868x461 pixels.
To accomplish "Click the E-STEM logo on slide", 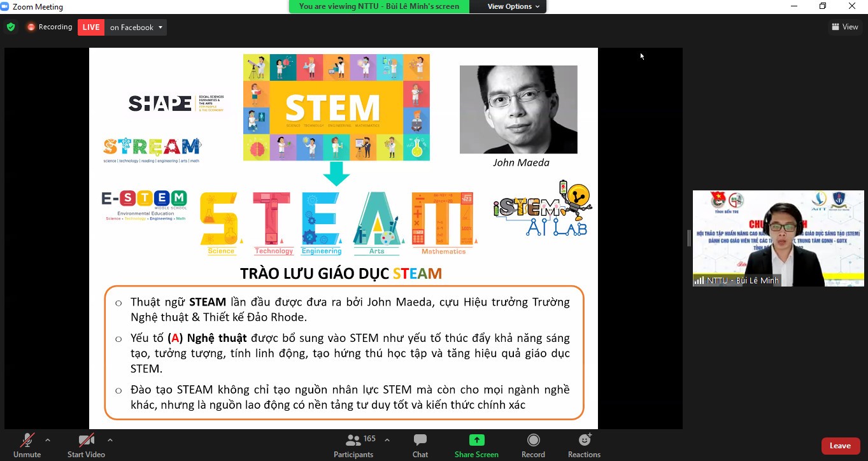I will click(x=144, y=205).
